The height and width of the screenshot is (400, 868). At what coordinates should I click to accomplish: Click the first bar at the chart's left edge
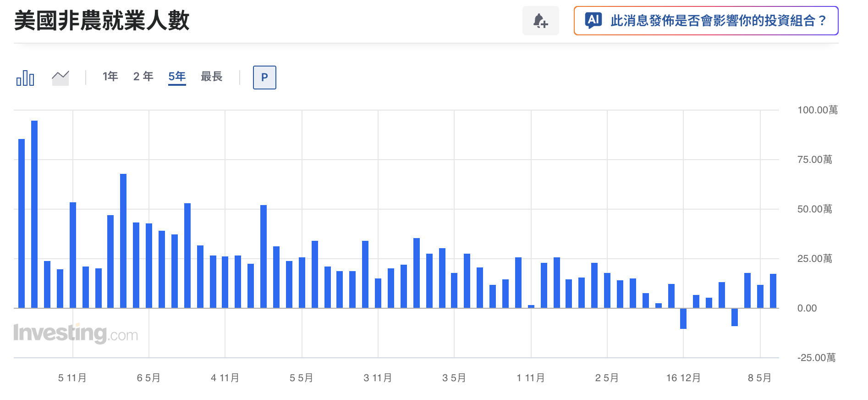(x=22, y=223)
